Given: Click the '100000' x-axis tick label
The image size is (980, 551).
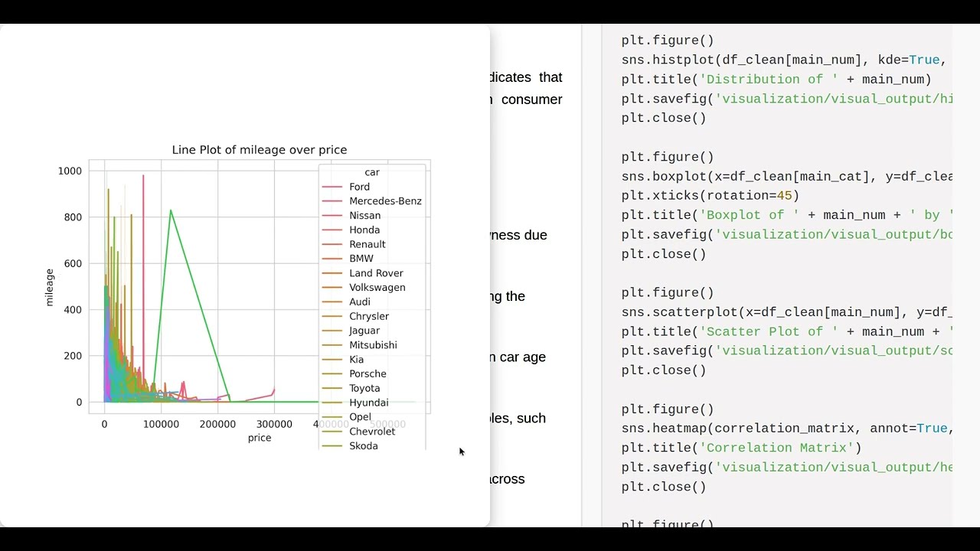Looking at the screenshot, I should [x=161, y=424].
